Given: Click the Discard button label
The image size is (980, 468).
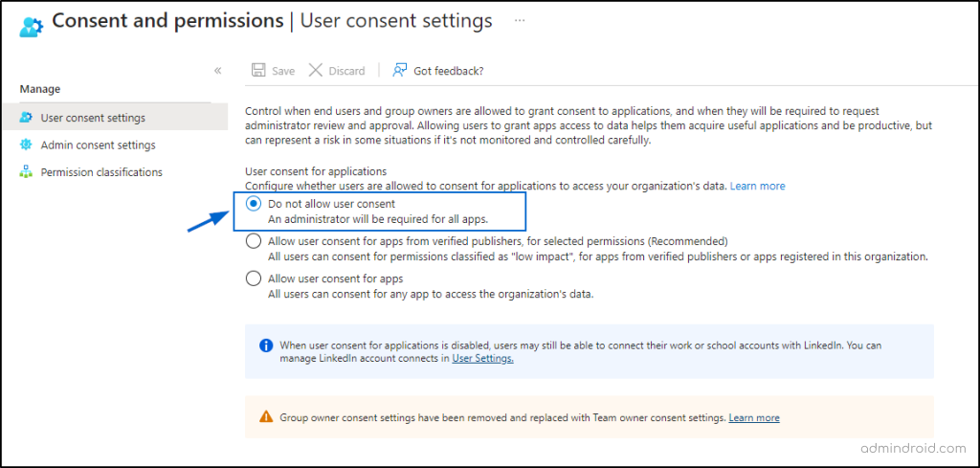Looking at the screenshot, I should 346,71.
